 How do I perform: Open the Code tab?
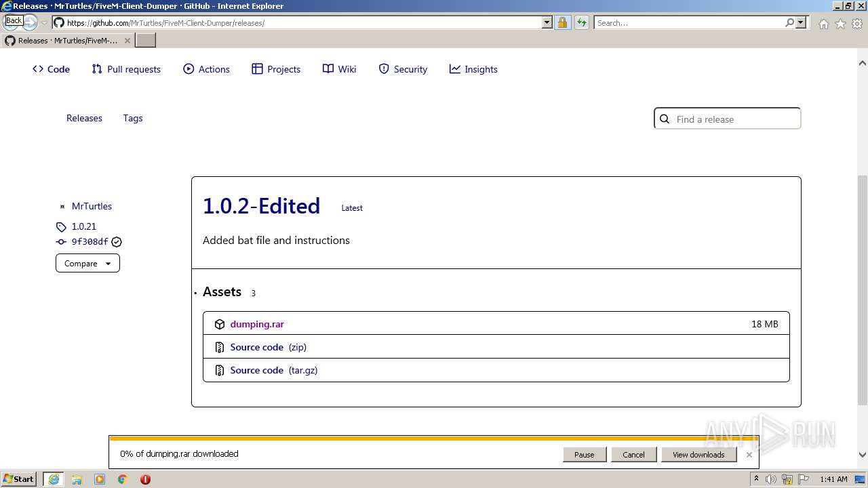click(51, 69)
